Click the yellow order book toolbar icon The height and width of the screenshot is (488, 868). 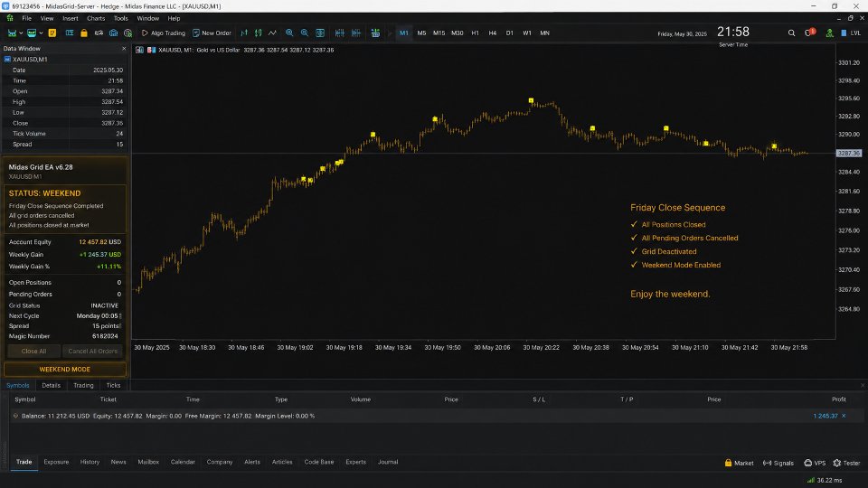(x=52, y=33)
